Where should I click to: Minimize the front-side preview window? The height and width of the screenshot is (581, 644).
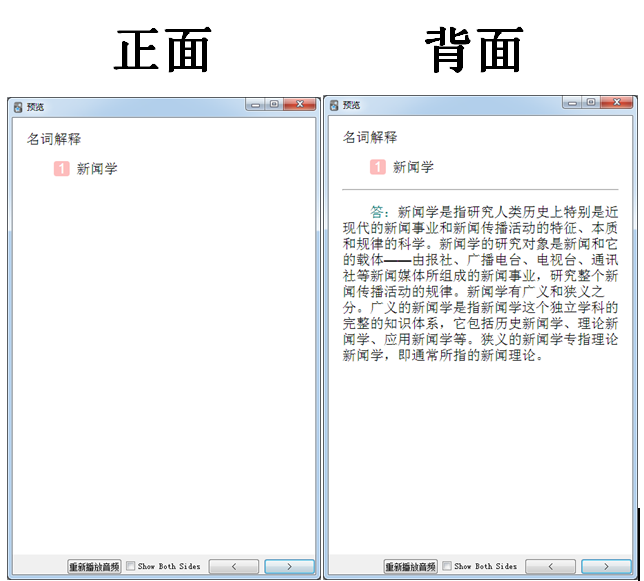(x=255, y=105)
